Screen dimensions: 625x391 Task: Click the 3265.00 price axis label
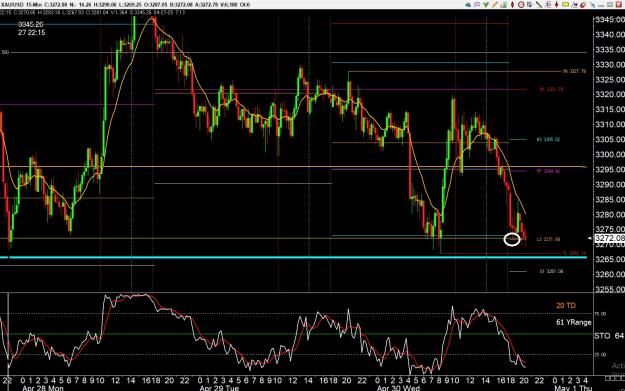click(610, 259)
